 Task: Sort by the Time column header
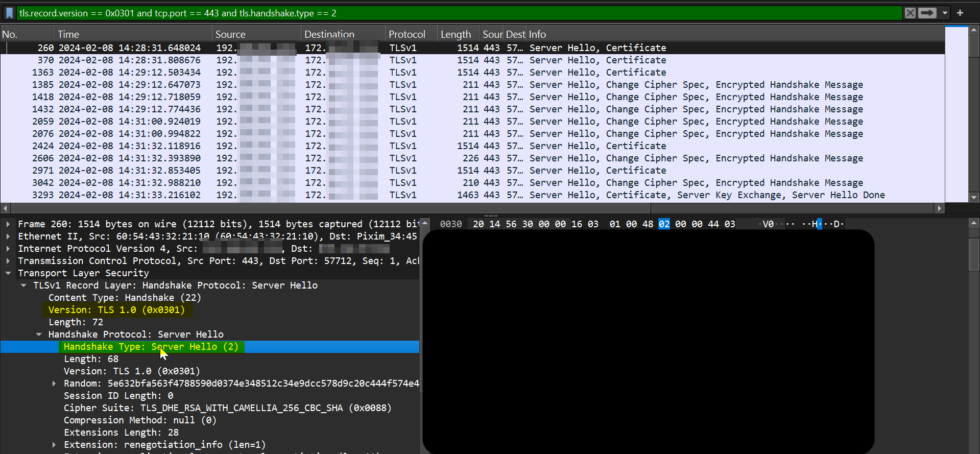coord(134,34)
